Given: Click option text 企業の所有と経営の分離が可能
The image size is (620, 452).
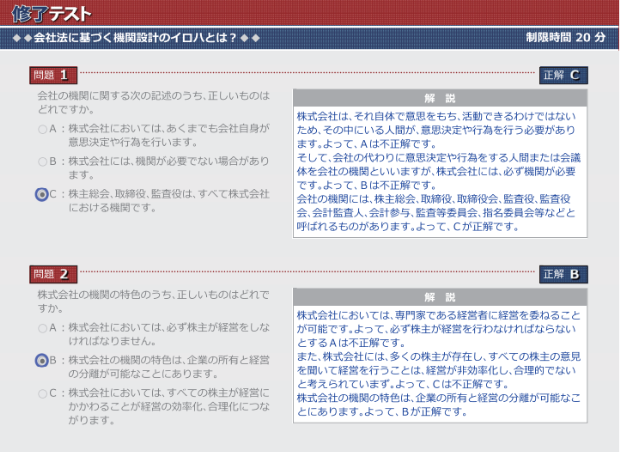Looking at the screenshot, I should tap(169, 367).
